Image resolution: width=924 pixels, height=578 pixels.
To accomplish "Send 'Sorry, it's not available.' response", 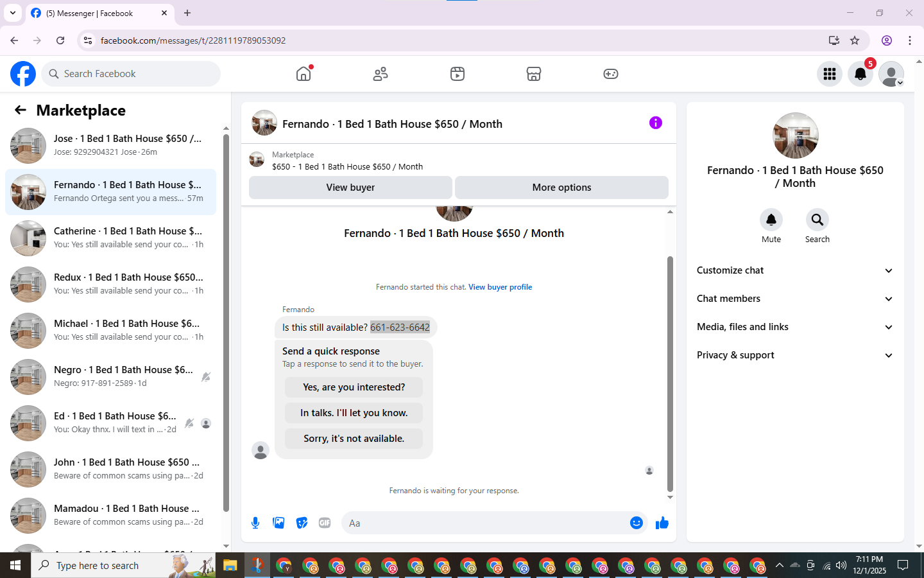I will click(354, 439).
